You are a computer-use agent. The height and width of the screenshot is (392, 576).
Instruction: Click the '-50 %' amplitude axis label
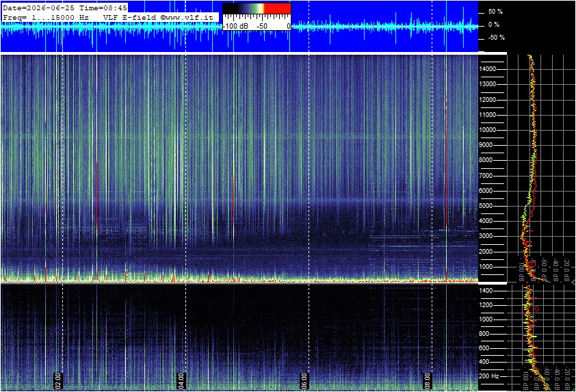click(x=496, y=38)
